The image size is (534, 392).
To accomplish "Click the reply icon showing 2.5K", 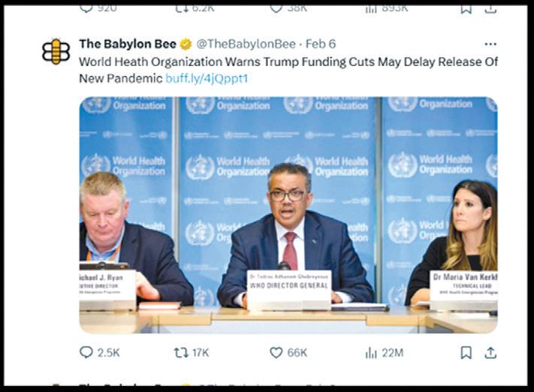I will 86,352.
